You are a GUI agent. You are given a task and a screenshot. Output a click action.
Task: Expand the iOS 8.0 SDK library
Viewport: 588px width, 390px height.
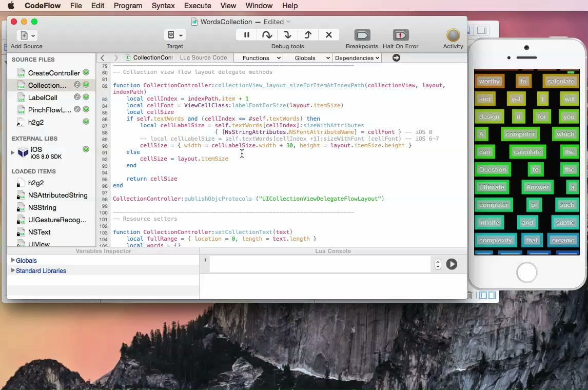pos(12,152)
